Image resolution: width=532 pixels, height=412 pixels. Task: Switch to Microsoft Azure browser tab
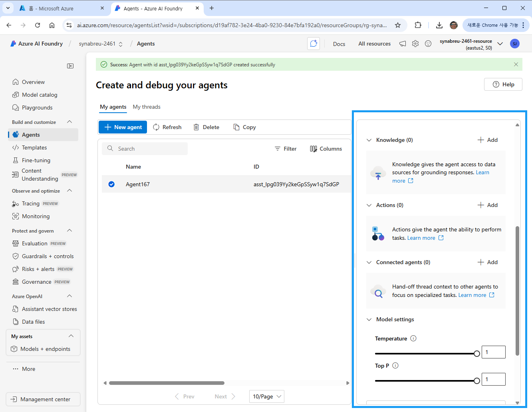(61, 8)
